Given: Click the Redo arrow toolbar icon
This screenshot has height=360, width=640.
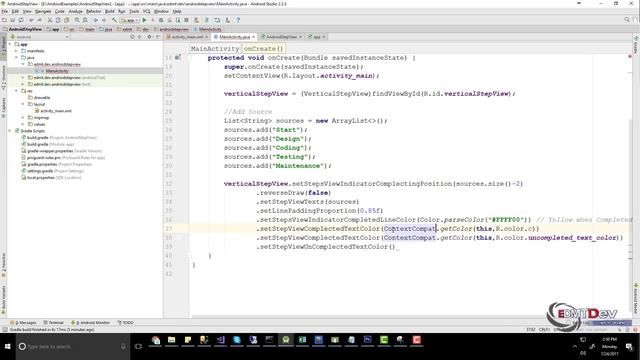Looking at the screenshot, I should (x=40, y=20).
